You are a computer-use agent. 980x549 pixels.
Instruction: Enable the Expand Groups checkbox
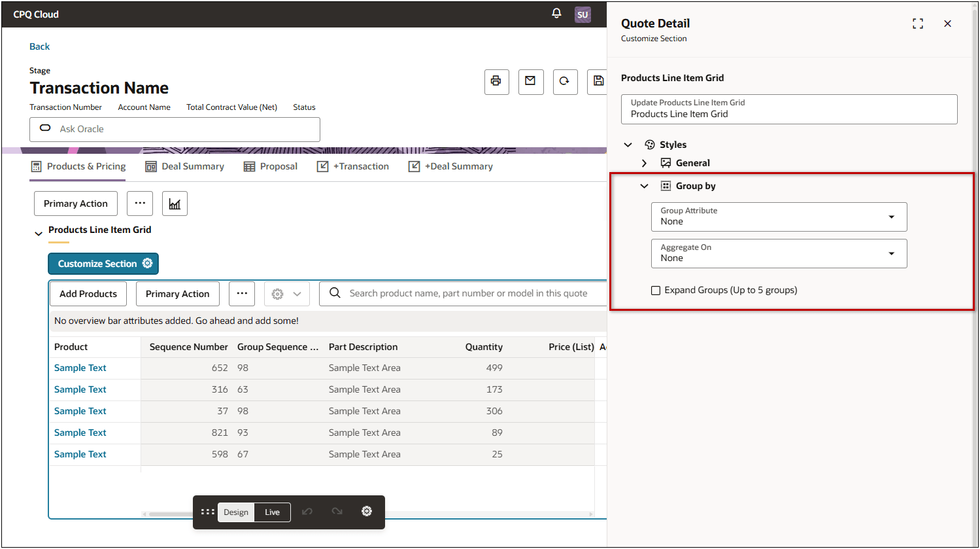tap(656, 291)
